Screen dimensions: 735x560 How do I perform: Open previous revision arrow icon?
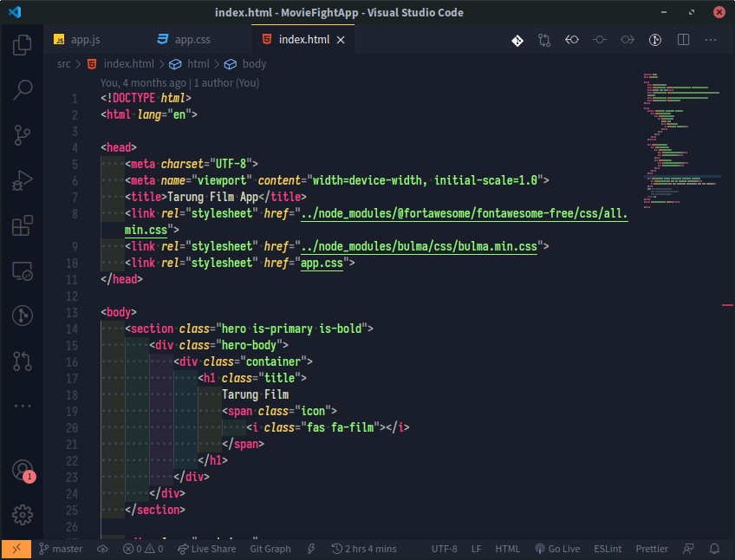[x=572, y=40]
